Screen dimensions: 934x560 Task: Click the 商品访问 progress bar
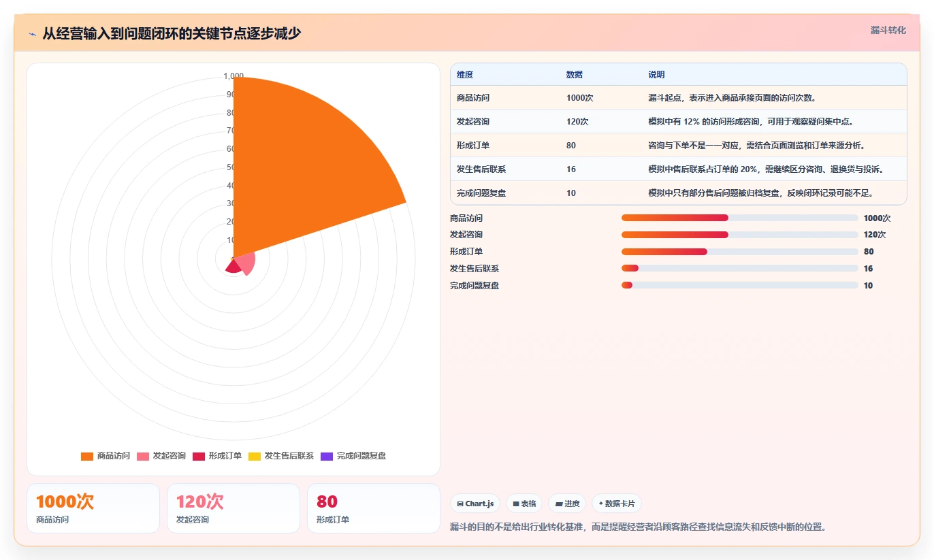[x=739, y=218]
